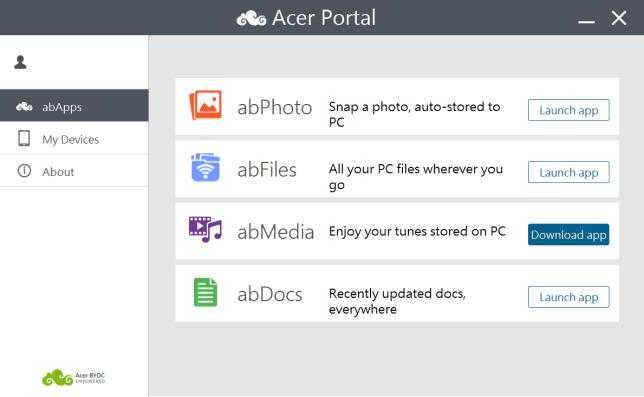This screenshot has height=397, width=644.
Task: Click the Acer BYOC logo at bottom
Action: (74, 377)
